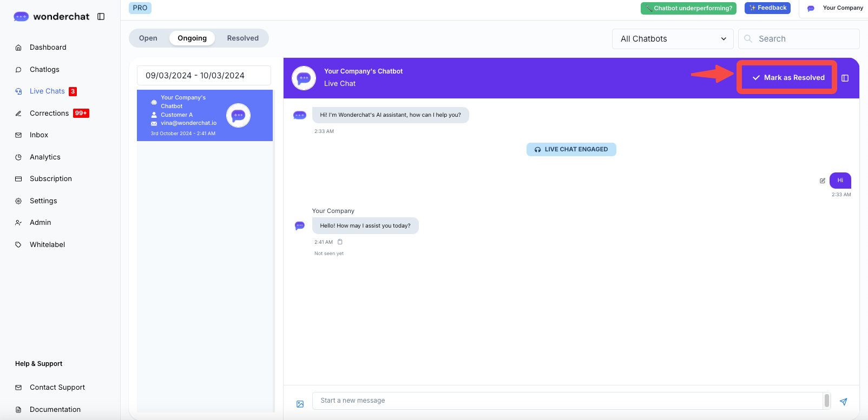Click the Start a new message field
The image size is (868, 420).
567,401
